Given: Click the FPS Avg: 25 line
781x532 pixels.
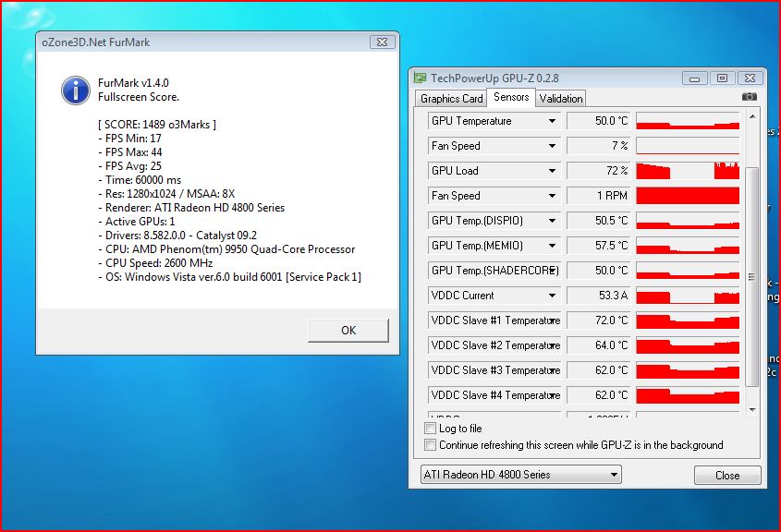Looking at the screenshot, I should [130, 166].
